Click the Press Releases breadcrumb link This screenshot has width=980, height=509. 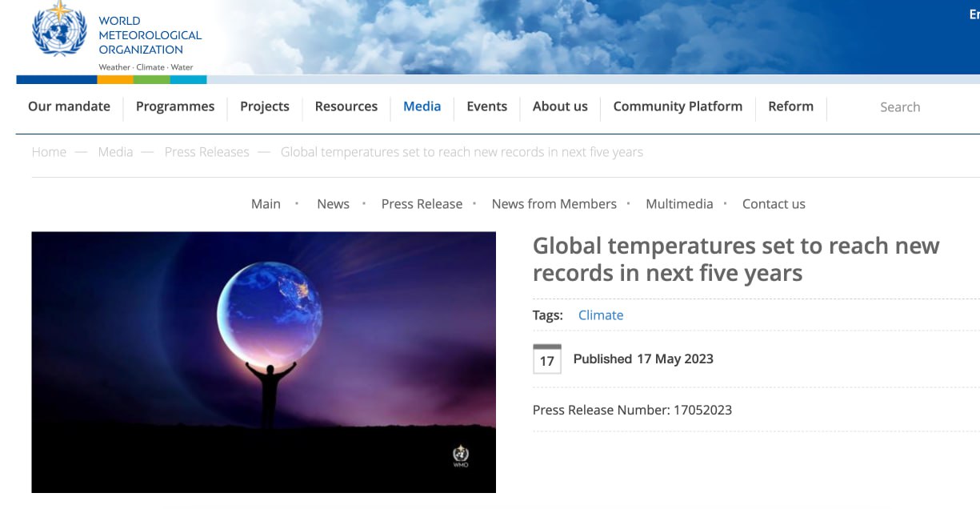pos(206,152)
